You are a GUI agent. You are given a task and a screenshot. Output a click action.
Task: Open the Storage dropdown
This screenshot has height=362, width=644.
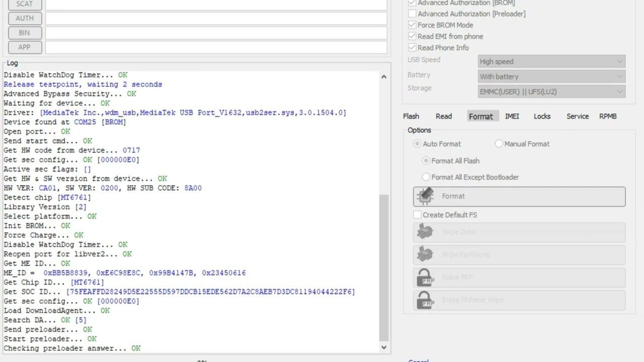tap(551, 92)
